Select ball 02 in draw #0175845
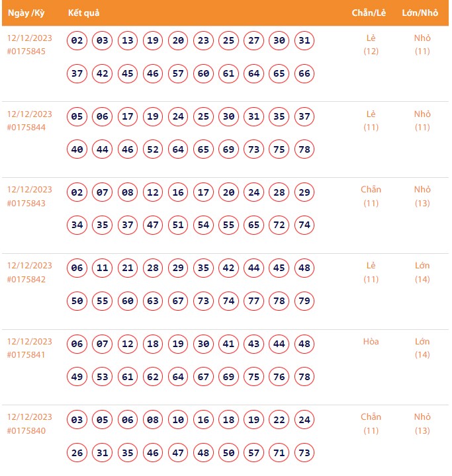 pos(77,40)
